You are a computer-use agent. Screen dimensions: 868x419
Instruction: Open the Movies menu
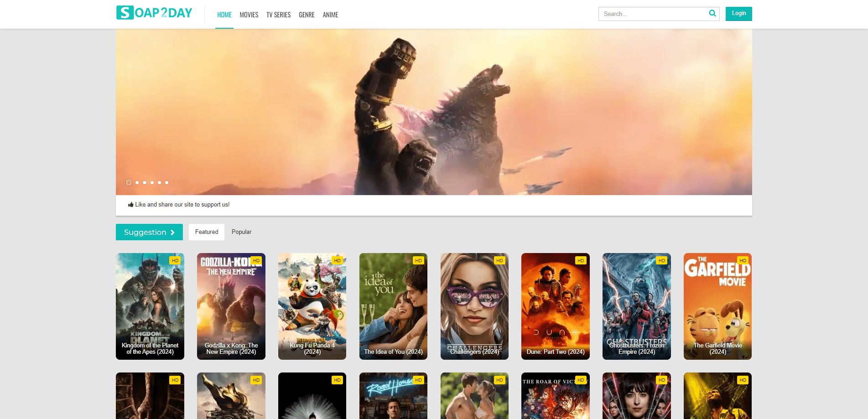tap(249, 15)
